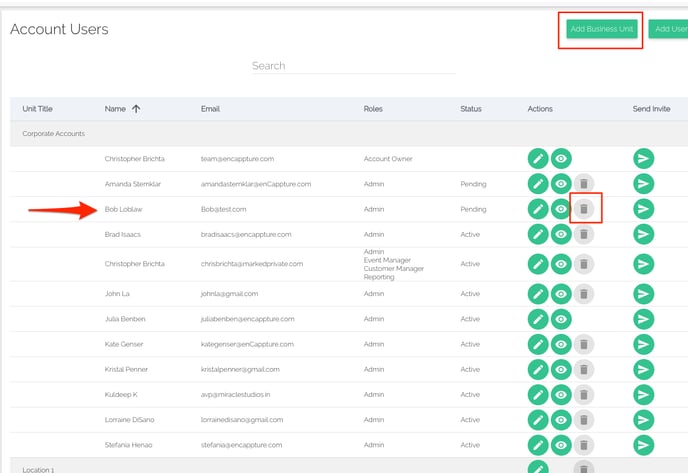This screenshot has height=473, width=688.
Task: View Bob Loblaw's details via eye icon
Action: click(x=561, y=209)
